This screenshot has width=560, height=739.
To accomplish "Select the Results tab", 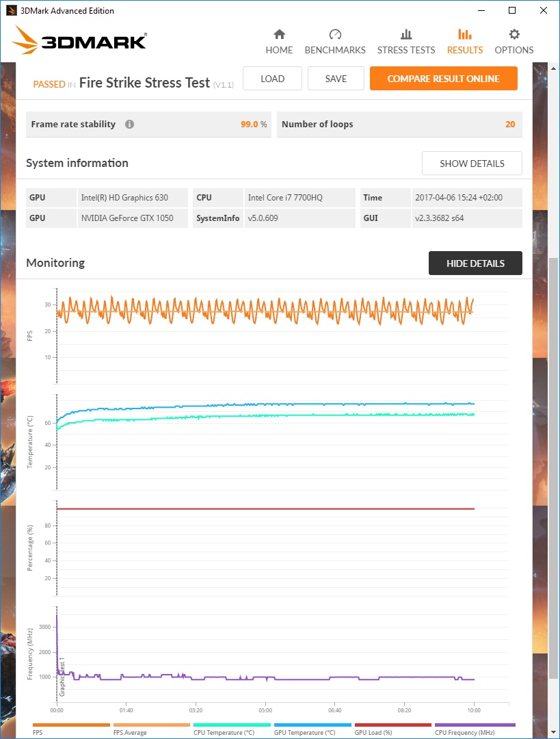I will tap(465, 42).
